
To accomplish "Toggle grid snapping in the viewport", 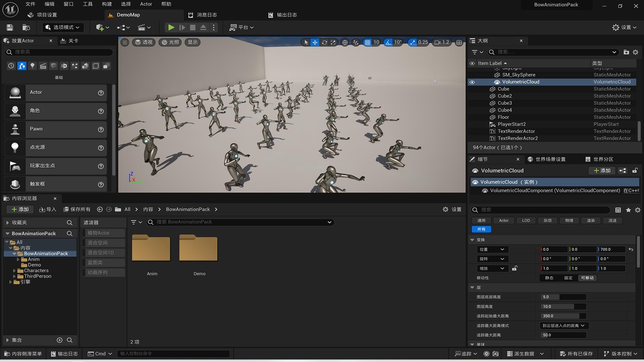I will 367,42.
